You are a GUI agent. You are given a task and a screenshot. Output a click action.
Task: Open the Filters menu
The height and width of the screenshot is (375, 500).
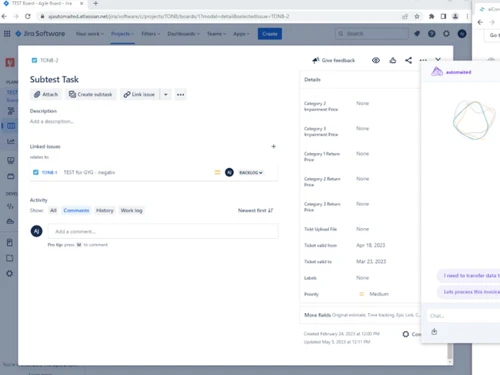151,34
